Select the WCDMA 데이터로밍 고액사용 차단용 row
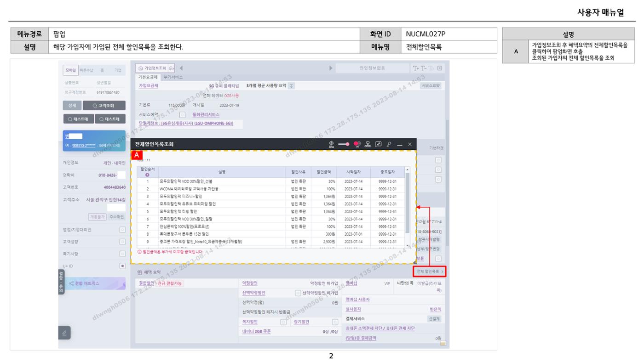The image size is (644, 362). (x=271, y=188)
